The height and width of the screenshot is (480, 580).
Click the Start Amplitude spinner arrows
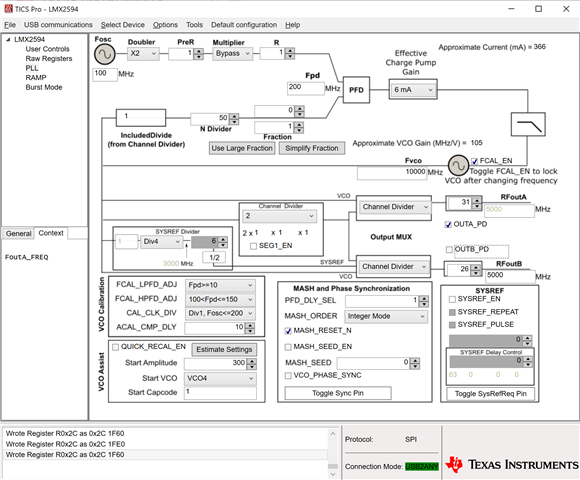[x=252, y=364]
